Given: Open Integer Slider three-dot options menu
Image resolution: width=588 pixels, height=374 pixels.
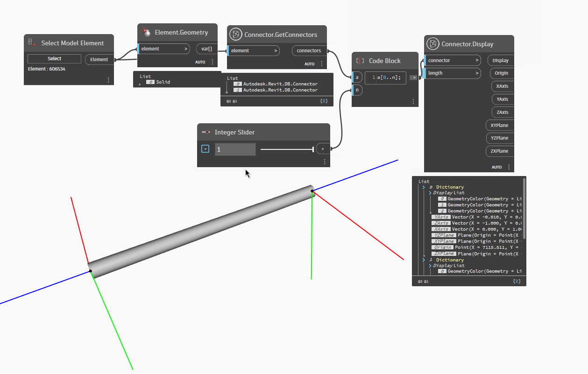Looking at the screenshot, I should 325,162.
